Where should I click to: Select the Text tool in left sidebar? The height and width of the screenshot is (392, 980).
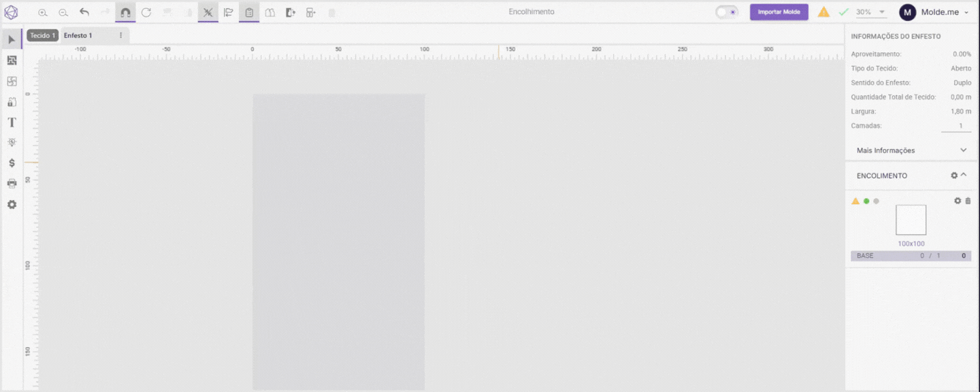12,122
